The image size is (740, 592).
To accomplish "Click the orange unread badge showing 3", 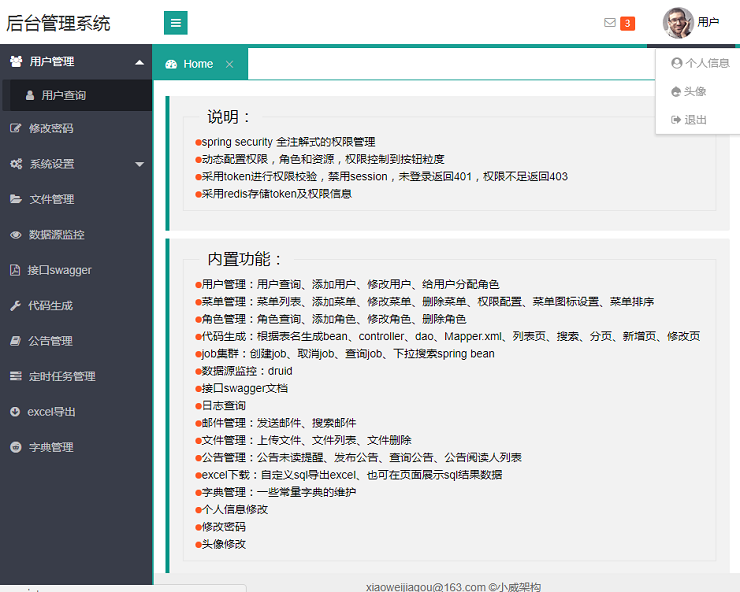I will [627, 23].
